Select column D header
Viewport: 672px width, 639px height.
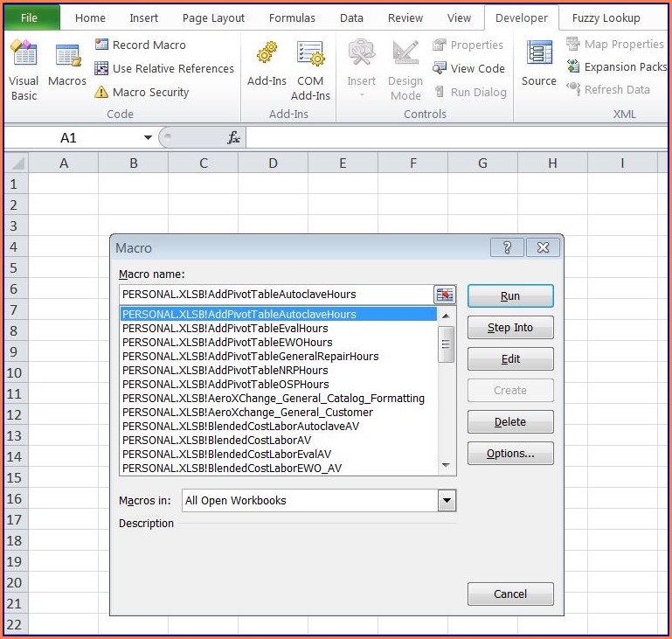pyautogui.click(x=273, y=163)
